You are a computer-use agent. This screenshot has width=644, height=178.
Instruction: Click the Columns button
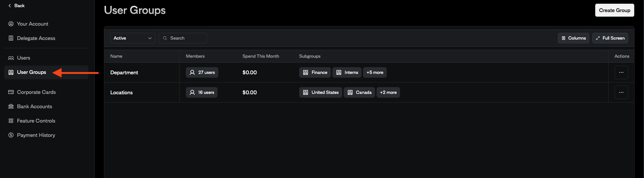[573, 38]
